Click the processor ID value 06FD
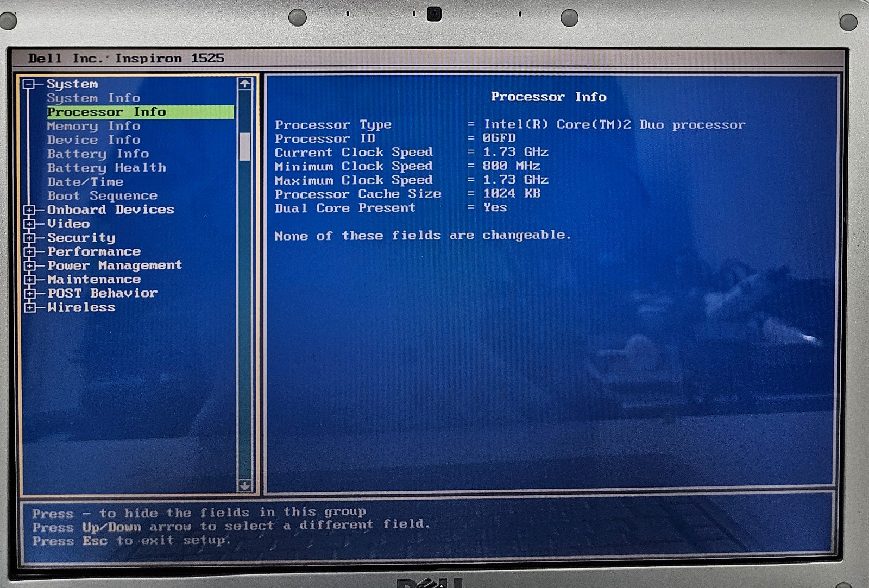This screenshot has width=869, height=588. 499,138
